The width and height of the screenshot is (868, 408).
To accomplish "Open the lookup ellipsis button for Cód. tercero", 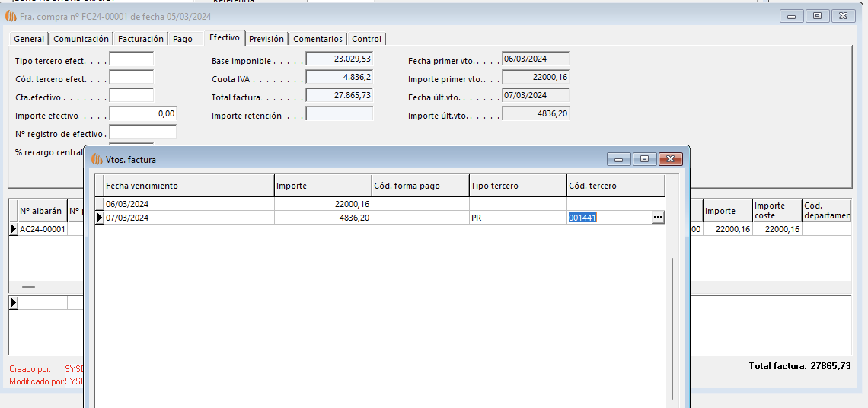I will coord(657,217).
